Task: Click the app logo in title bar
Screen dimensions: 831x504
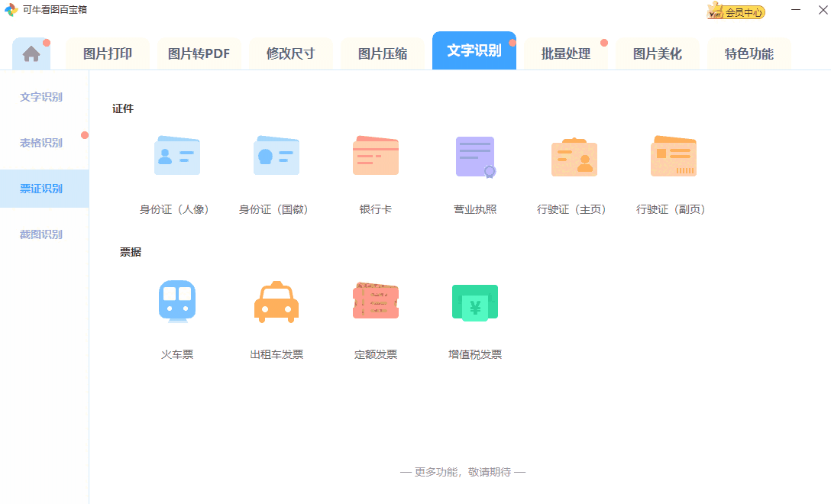Action: pos(10,11)
